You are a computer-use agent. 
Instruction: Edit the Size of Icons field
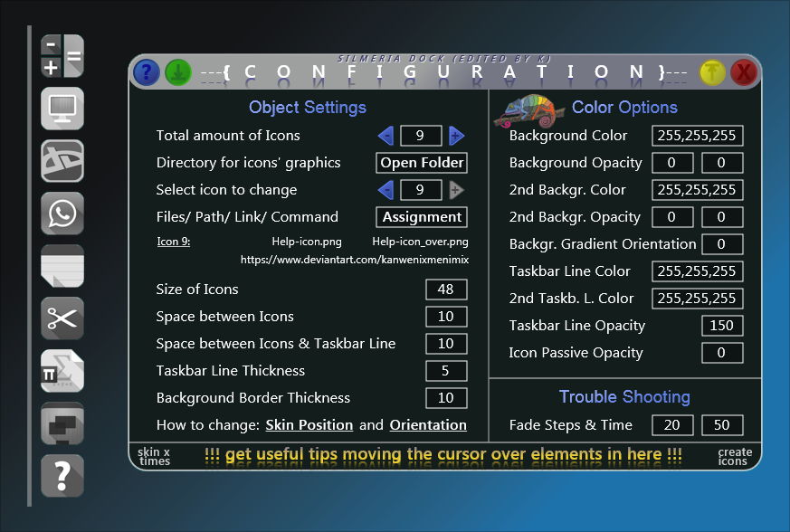click(446, 290)
